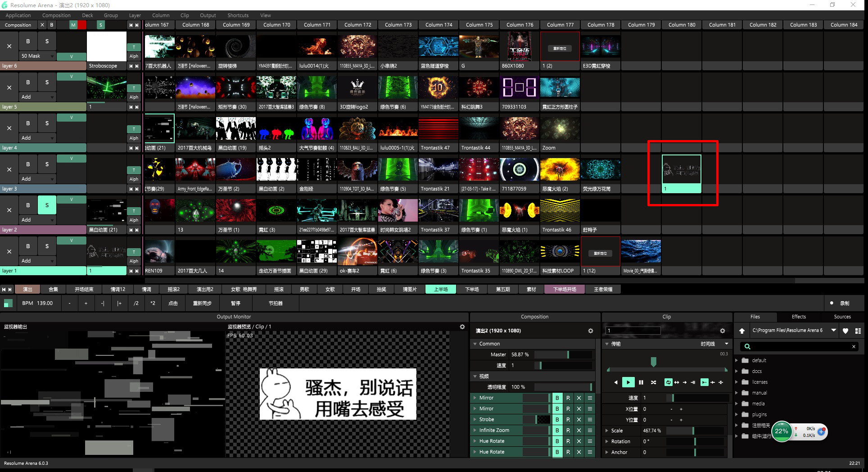868x472 pixels.
Task: Pause the clip transport playback
Action: tap(641, 382)
